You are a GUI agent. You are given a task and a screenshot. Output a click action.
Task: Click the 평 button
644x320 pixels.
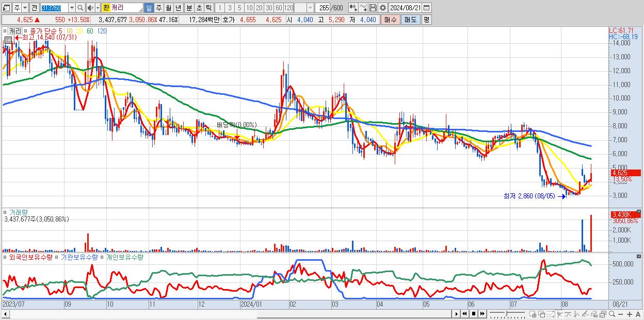click(x=426, y=20)
